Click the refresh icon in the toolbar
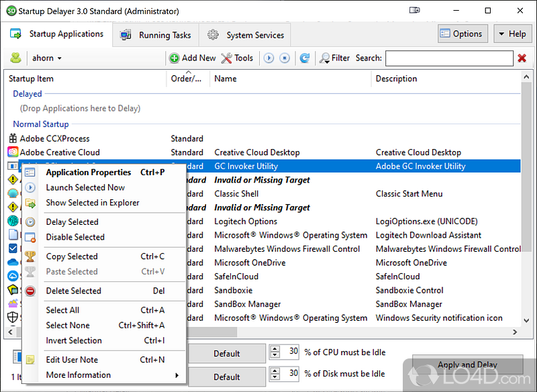The width and height of the screenshot is (537, 392). click(305, 58)
